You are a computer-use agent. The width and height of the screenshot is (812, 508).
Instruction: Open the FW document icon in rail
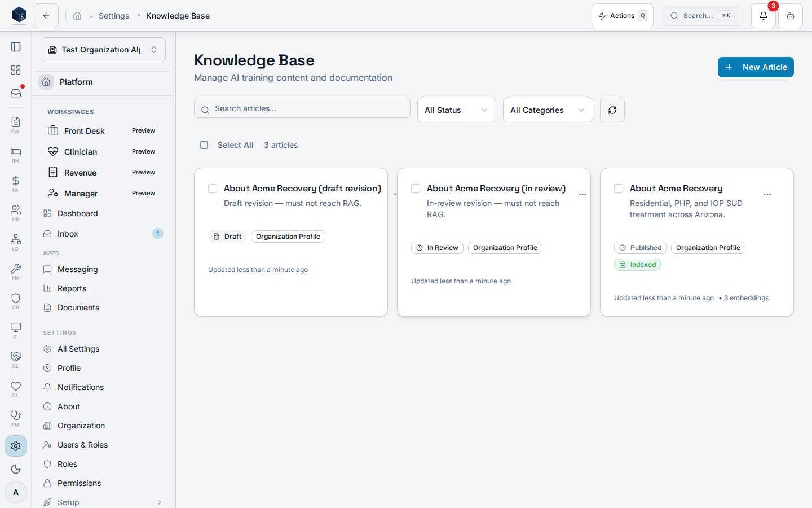[x=16, y=124]
